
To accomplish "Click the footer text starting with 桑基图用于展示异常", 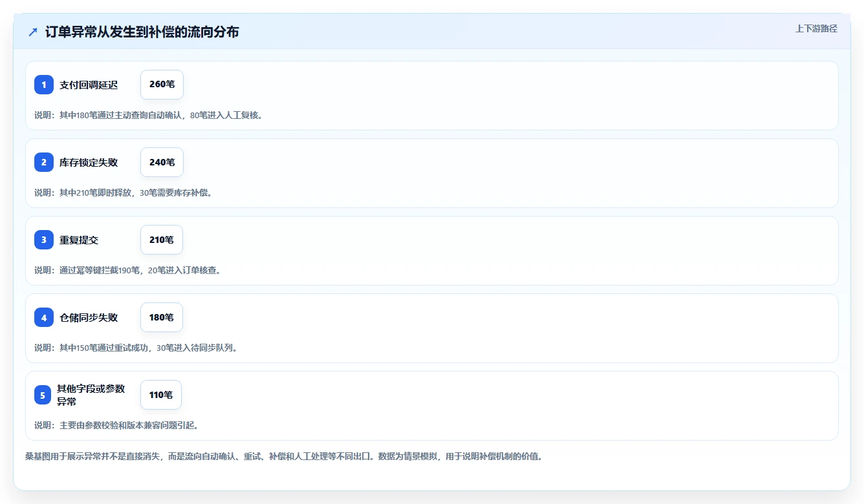I will click(284, 456).
